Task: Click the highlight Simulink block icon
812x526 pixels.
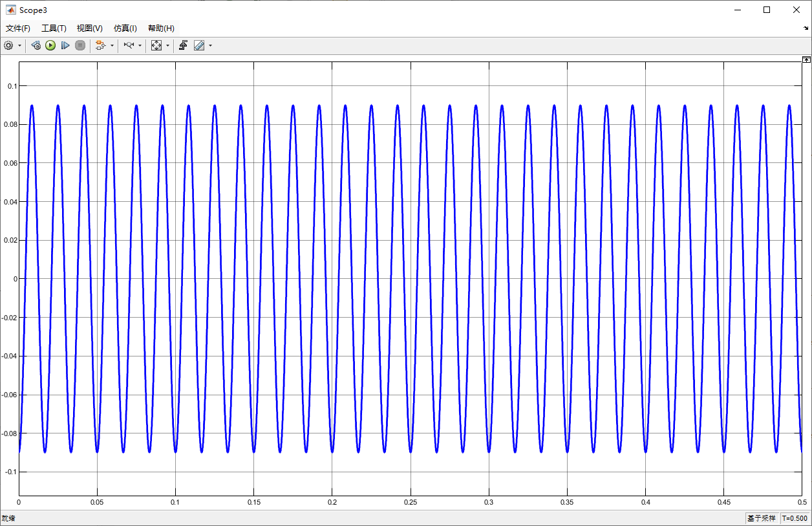Action: tap(100, 45)
